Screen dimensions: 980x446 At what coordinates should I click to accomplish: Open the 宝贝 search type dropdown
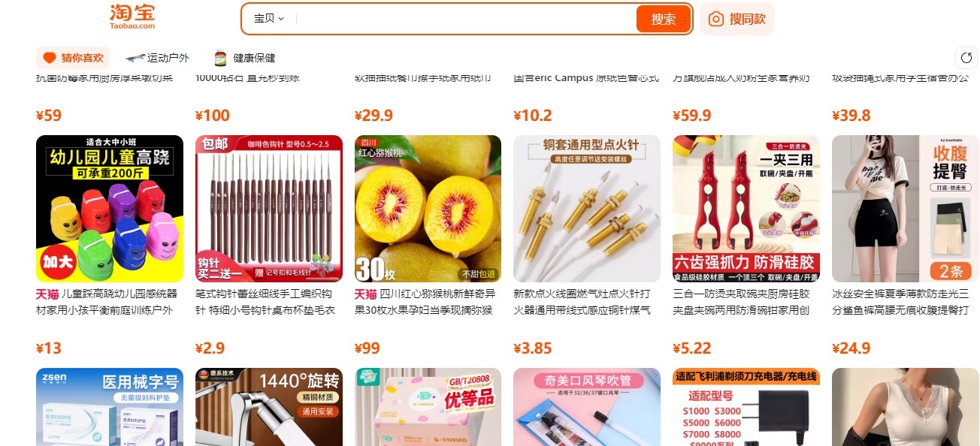pyautogui.click(x=269, y=19)
